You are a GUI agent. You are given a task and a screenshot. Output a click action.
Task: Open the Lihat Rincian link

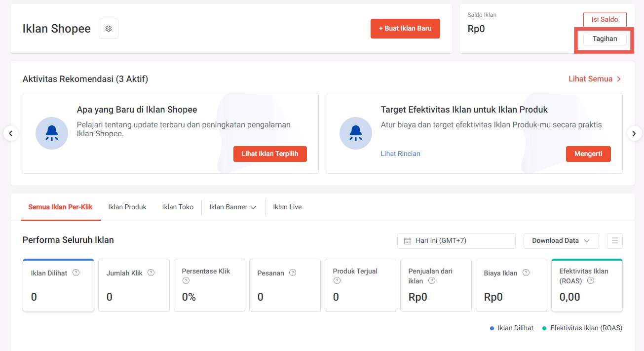pos(401,154)
